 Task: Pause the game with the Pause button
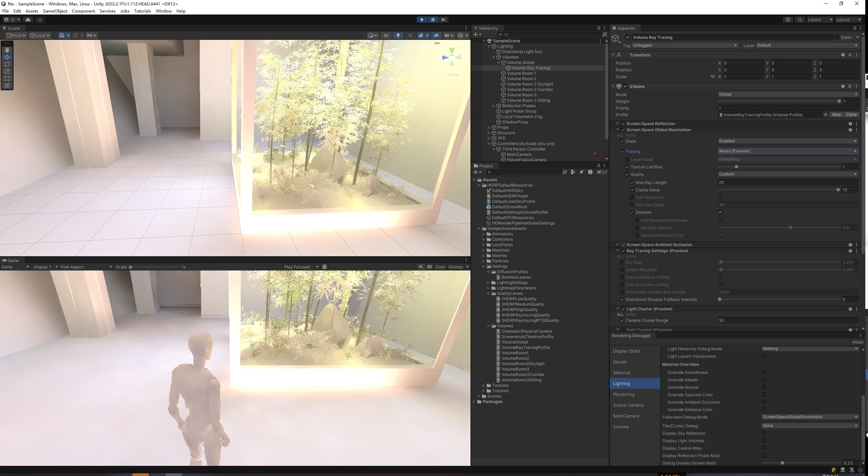(433, 20)
